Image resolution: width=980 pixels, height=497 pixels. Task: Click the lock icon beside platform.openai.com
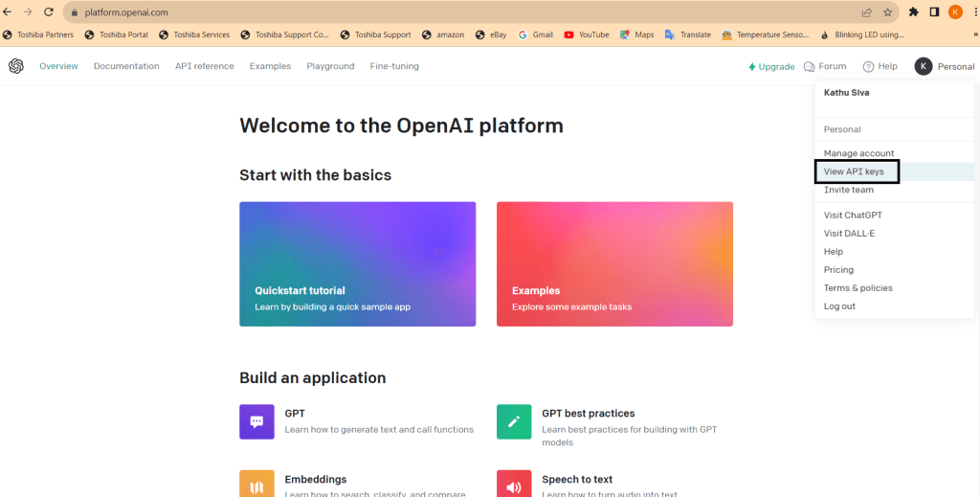(x=75, y=12)
